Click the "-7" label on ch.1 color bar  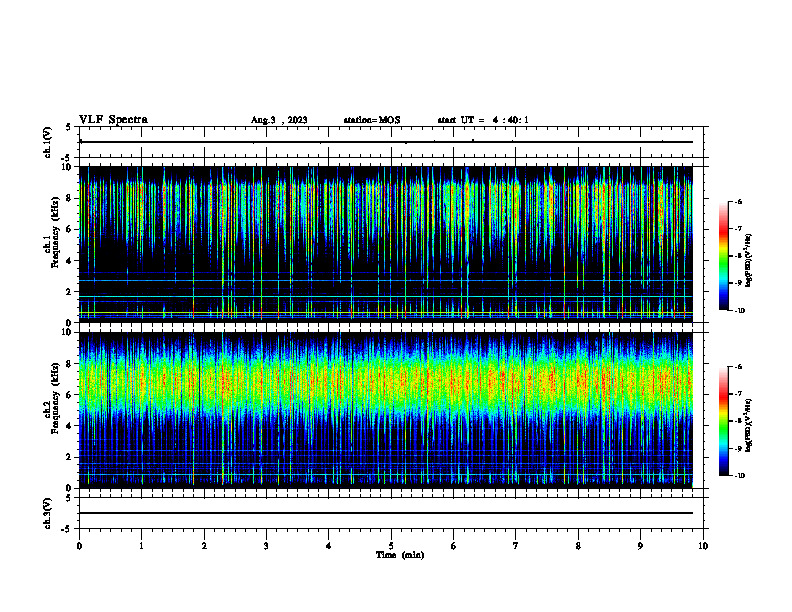point(738,229)
